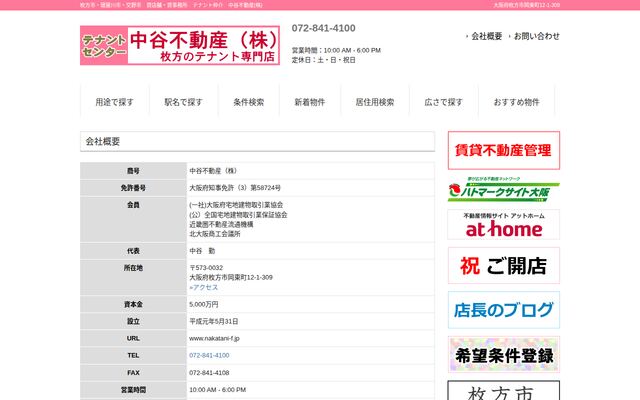
Task: Click the www.nakatani-f.jp URL text
Action: (x=214, y=338)
